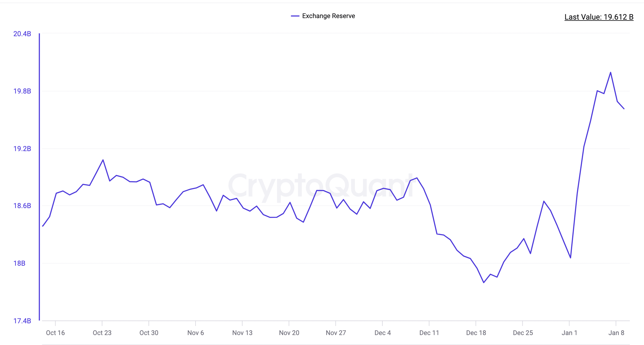Image resolution: width=644 pixels, height=345 pixels.
Task: Click the lowest dip after Dec 18
Action: pyautogui.click(x=484, y=283)
